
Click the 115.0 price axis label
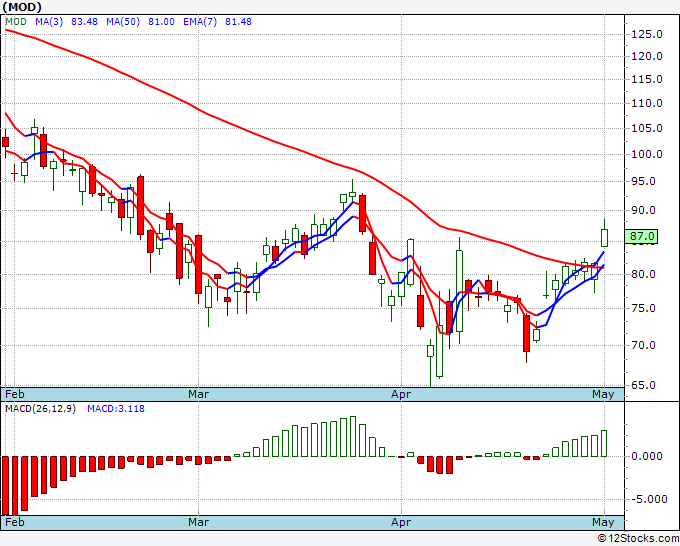[x=647, y=79]
